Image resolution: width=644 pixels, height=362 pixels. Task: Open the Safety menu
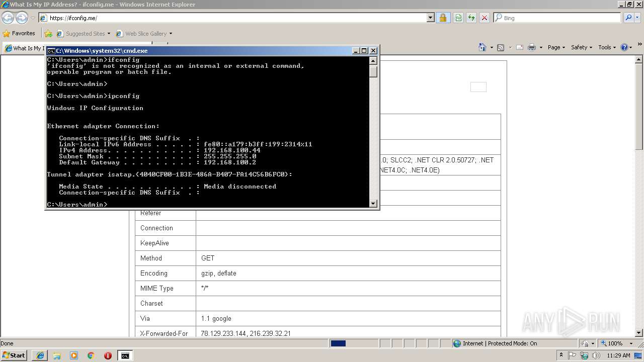point(582,47)
